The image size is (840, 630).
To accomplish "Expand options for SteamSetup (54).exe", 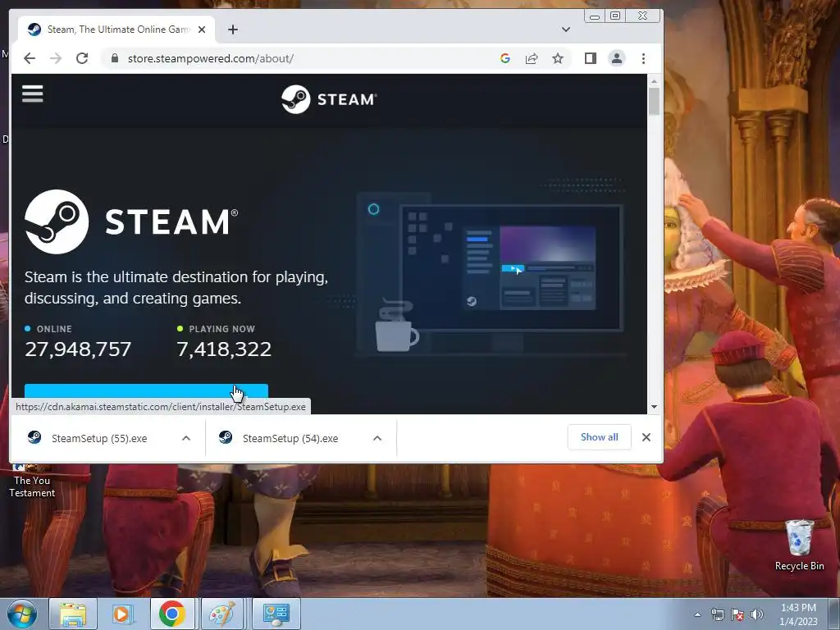I will [x=377, y=438].
